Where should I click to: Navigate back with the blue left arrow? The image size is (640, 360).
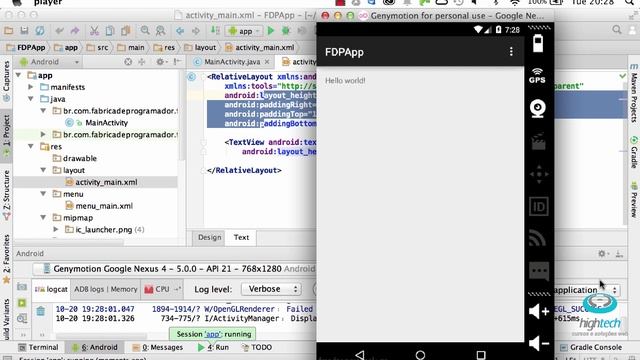pyautogui.click(x=180, y=31)
